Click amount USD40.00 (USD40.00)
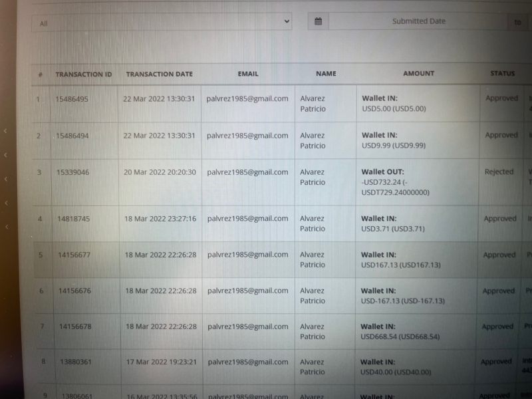Image resolution: width=532 pixels, height=399 pixels. pos(396,372)
